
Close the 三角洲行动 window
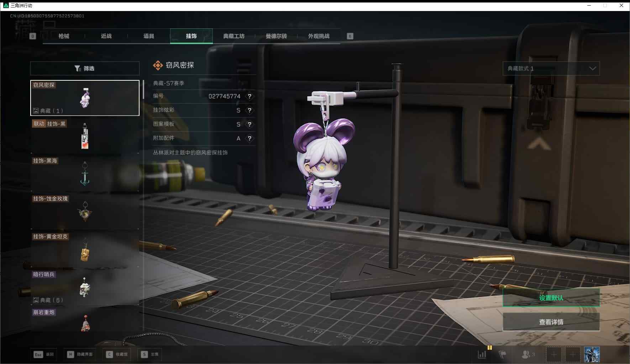click(x=621, y=5)
